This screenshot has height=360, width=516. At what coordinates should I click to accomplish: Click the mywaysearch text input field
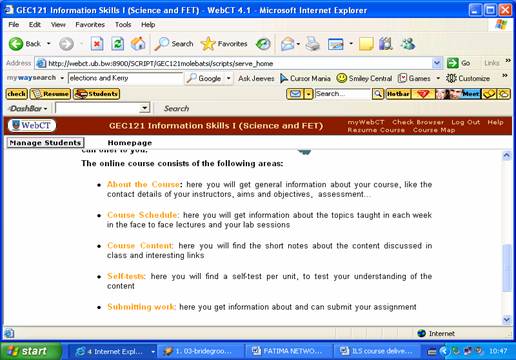point(125,78)
